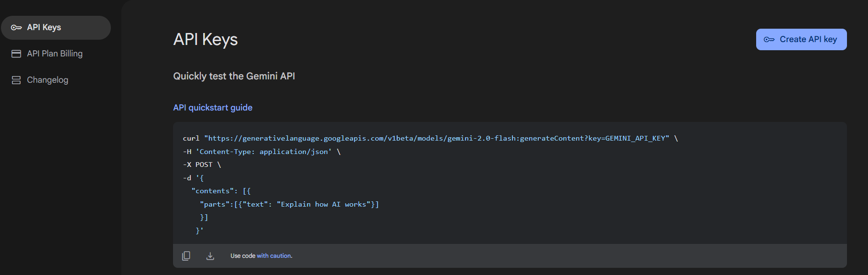Click the "contents" line in the code block
The image size is (868, 275).
pyautogui.click(x=221, y=191)
